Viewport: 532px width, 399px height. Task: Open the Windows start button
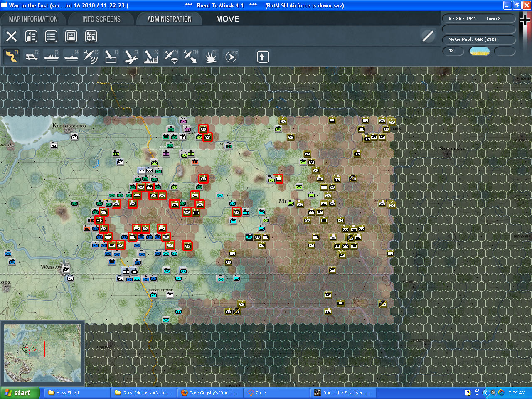pos(20,393)
